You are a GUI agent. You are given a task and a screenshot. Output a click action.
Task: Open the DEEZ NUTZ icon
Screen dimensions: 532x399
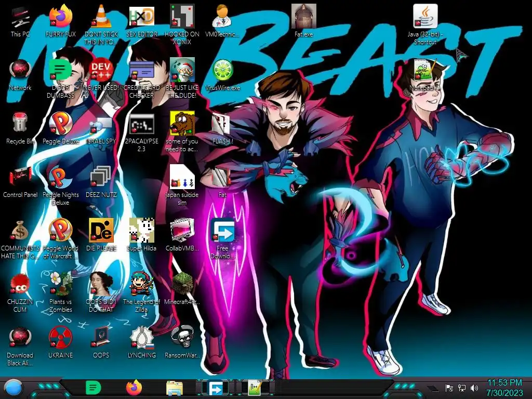[x=101, y=177]
